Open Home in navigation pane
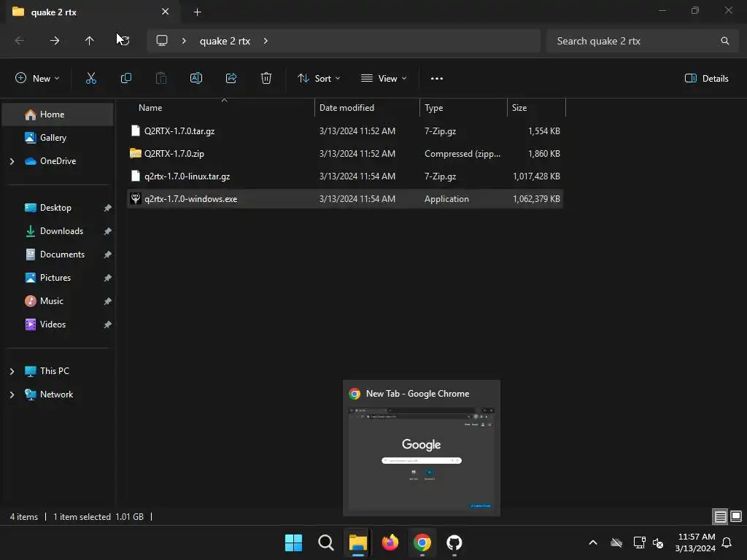Viewport: 747px width, 560px height. (58, 114)
